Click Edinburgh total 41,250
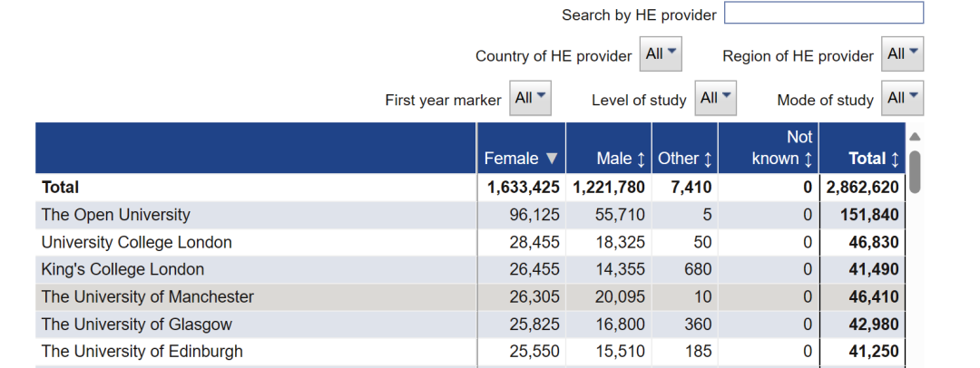 (874, 352)
